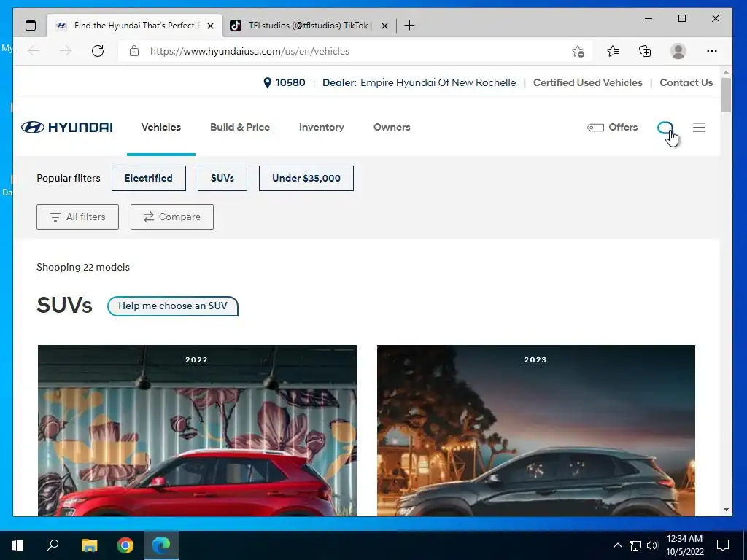Open the All filters panel

[x=77, y=217]
